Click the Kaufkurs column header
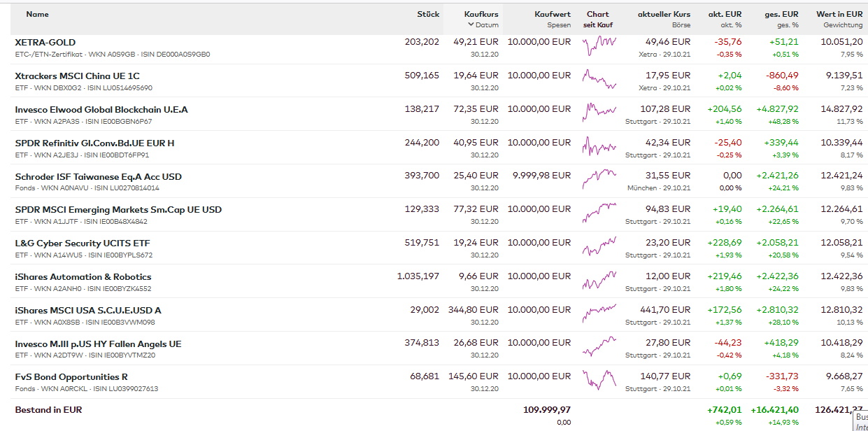The image size is (868, 431). (x=481, y=14)
